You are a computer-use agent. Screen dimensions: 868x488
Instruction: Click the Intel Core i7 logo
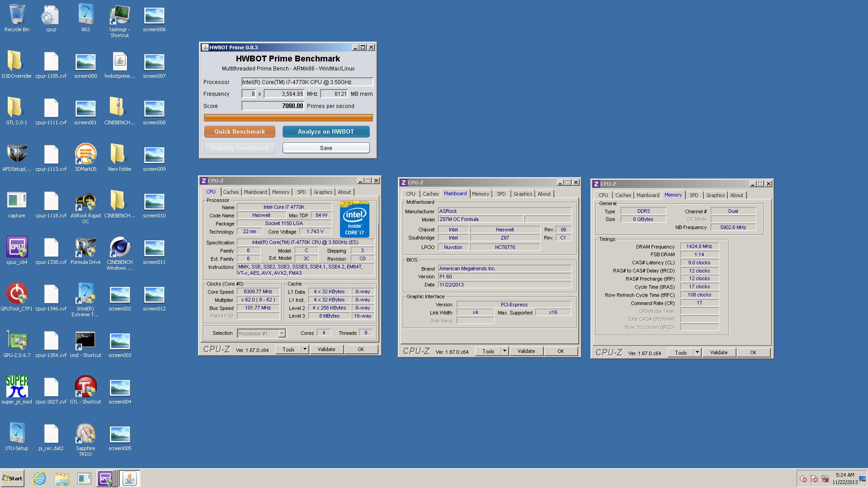354,220
